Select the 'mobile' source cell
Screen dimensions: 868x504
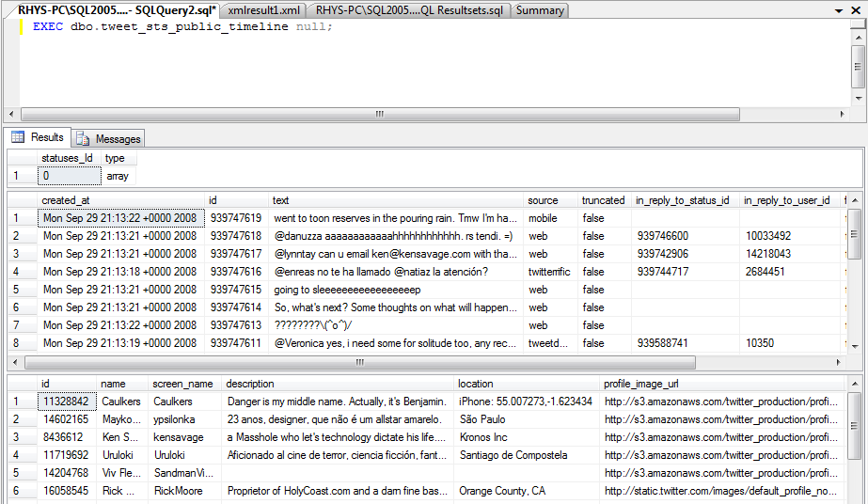[x=550, y=218]
